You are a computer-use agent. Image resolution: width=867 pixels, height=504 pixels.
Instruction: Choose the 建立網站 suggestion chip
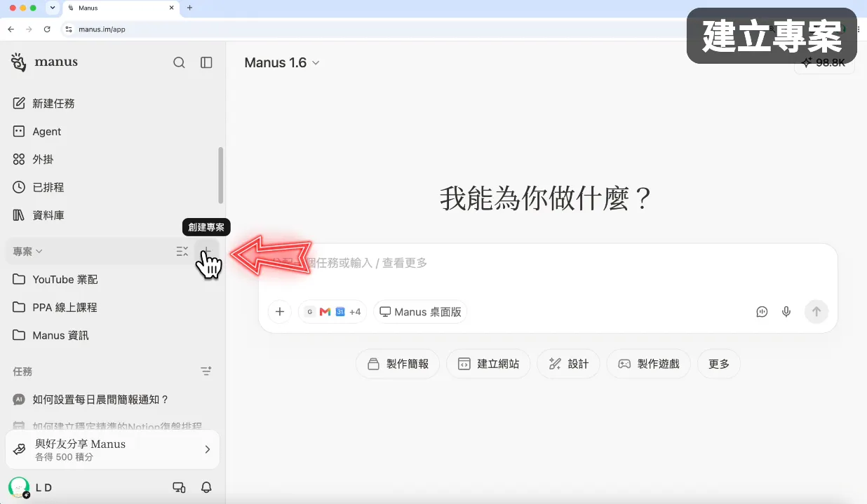pyautogui.click(x=488, y=364)
